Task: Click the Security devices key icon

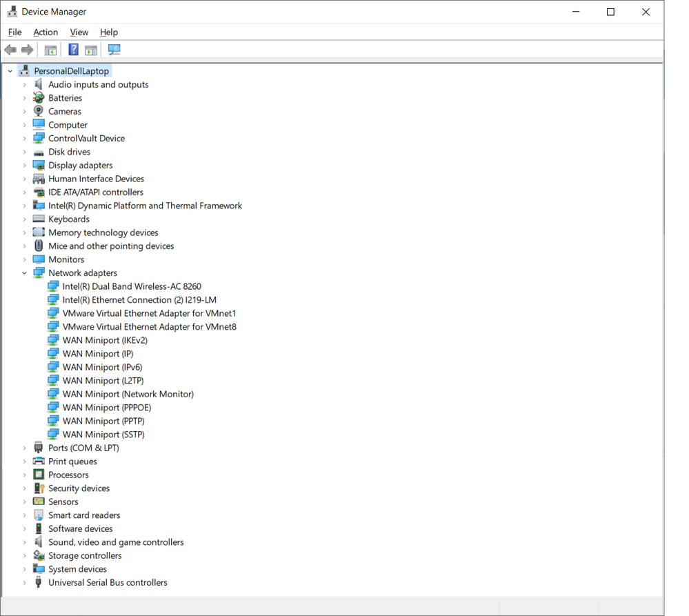Action: pos(39,488)
